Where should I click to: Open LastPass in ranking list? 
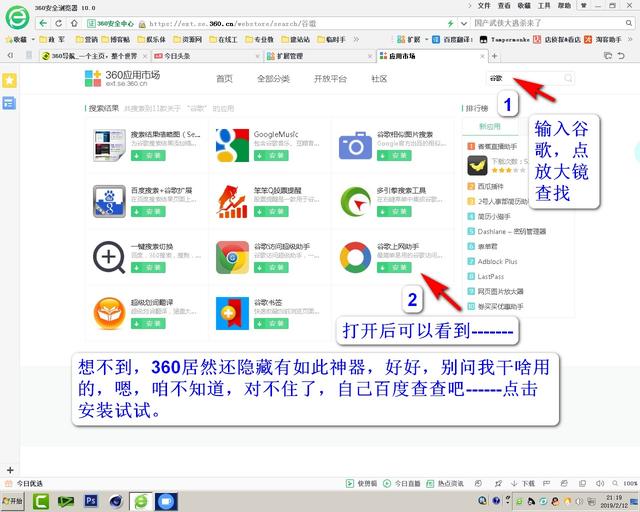coord(491,276)
